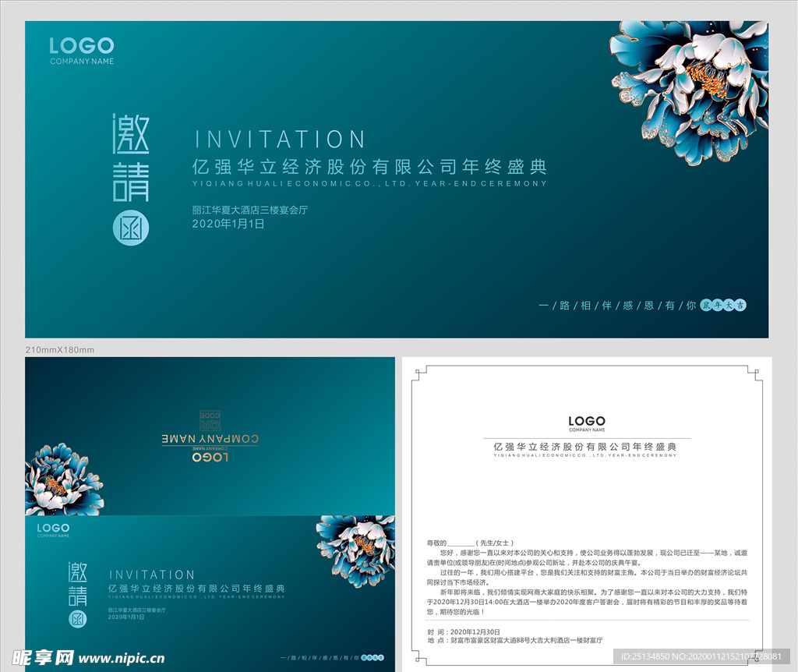Click the top-left corner ornament of the letter border

tap(420, 374)
